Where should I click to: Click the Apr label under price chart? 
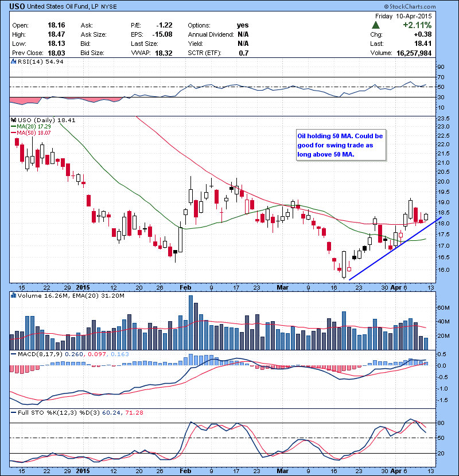[x=396, y=287]
